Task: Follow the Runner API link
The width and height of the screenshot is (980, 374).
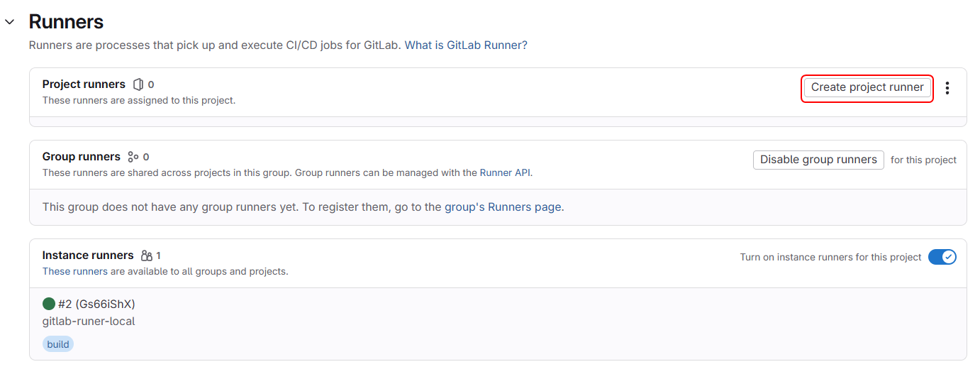Action: click(x=505, y=172)
